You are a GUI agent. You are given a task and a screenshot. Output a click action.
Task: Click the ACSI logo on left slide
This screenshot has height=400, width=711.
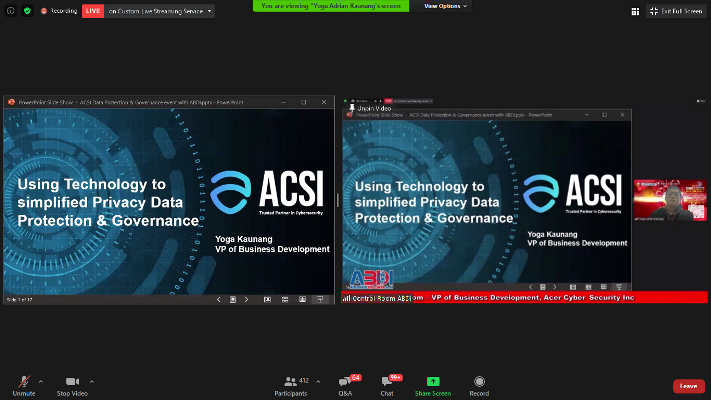point(268,191)
